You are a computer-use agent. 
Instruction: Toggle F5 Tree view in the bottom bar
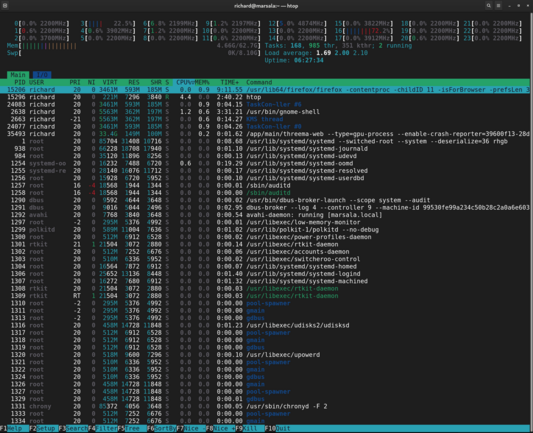132,429
